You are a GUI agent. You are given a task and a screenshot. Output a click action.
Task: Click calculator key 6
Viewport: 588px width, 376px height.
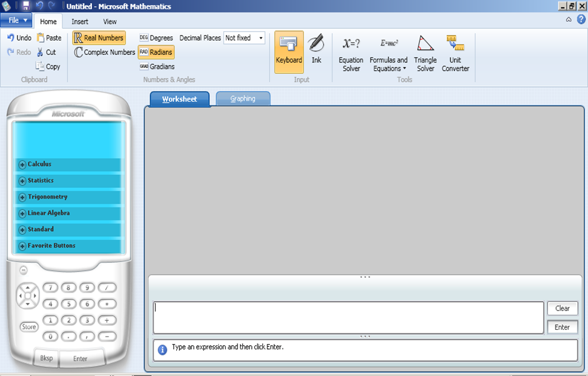tap(87, 304)
